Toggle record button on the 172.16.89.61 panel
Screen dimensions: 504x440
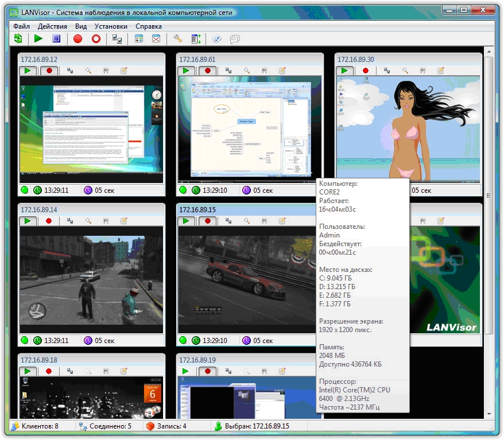(x=207, y=71)
